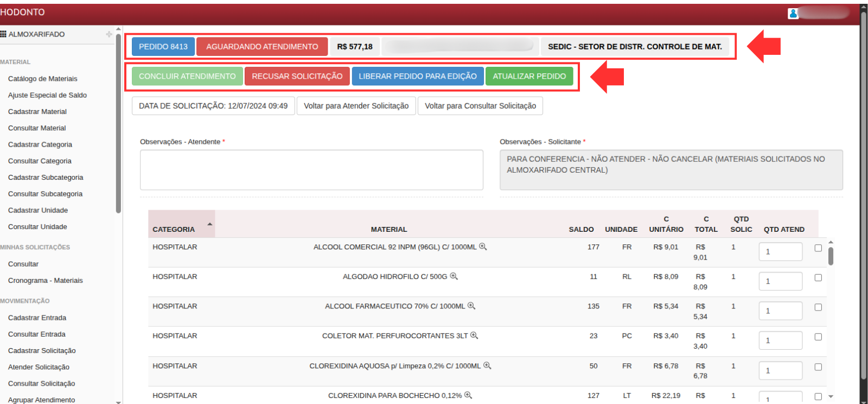Click zoom icon next to ALGODAO HIDROFILO

tap(454, 276)
